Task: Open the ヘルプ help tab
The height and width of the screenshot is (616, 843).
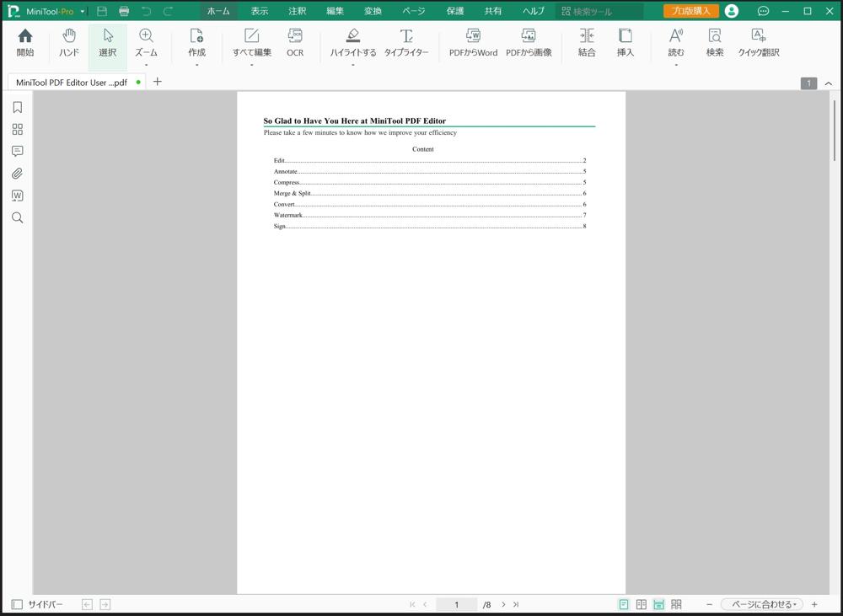Action: coord(534,11)
